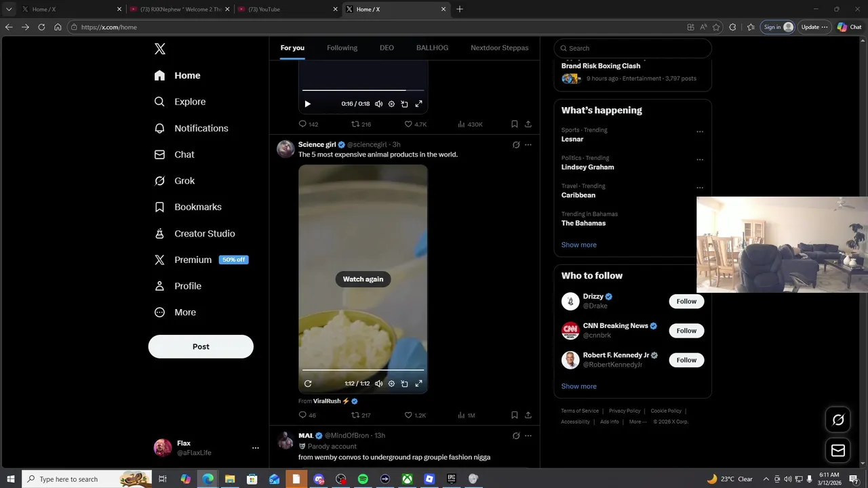Toggle picture-in-picture on 1:12 video
Screen dimensions: 868x488
(x=404, y=384)
